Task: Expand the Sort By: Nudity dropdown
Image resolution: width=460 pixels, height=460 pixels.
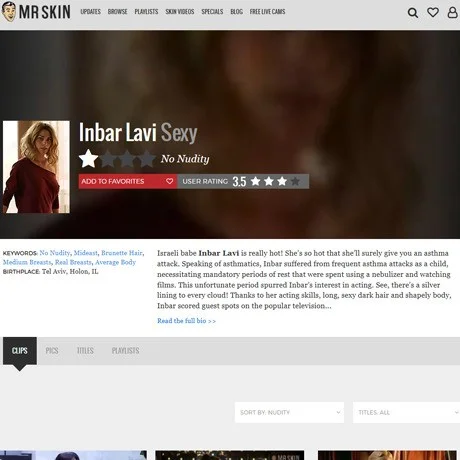Action: pyautogui.click(x=289, y=412)
